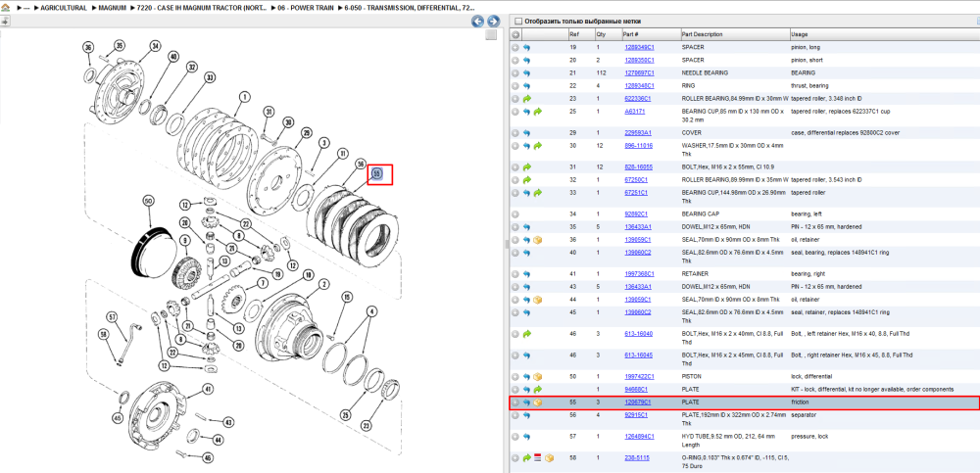Click the pin icon below the breadcrumb

pos(5,21)
